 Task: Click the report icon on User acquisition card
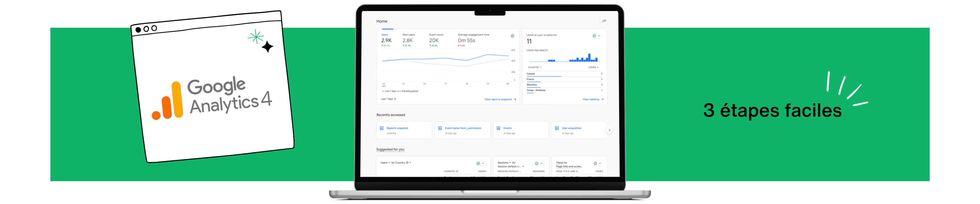(x=557, y=128)
